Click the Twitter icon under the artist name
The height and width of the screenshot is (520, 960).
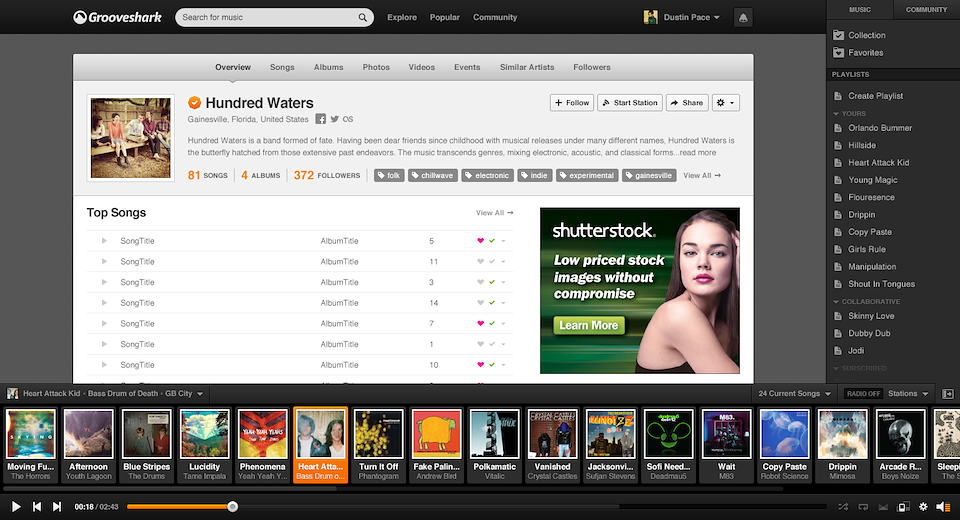[x=334, y=119]
